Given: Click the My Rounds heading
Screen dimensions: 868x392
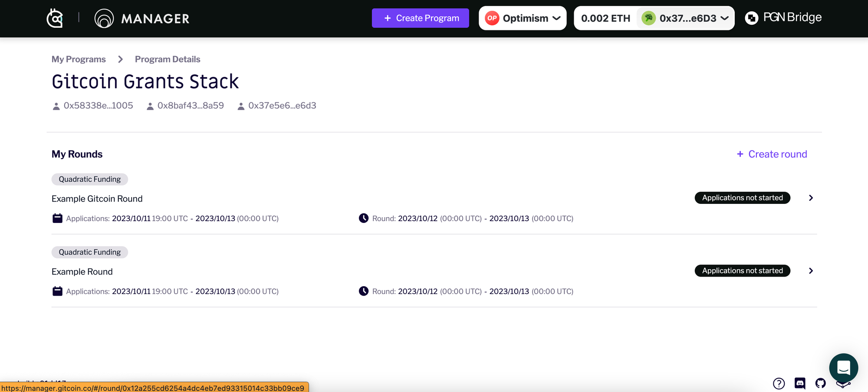Looking at the screenshot, I should click(x=77, y=154).
